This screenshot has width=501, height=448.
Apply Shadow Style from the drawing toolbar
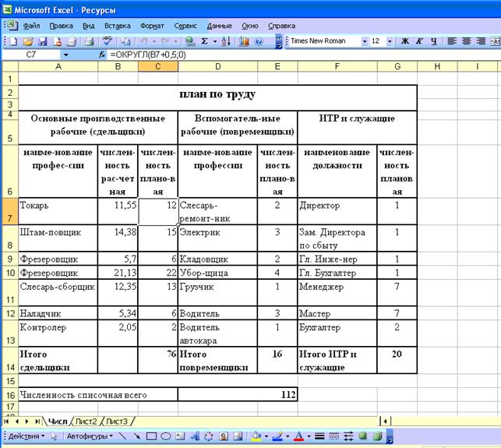tap(362, 436)
